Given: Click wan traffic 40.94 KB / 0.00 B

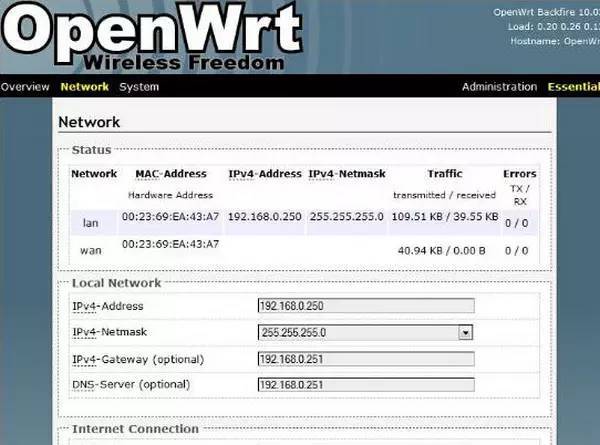Looking at the screenshot, I should point(442,251).
